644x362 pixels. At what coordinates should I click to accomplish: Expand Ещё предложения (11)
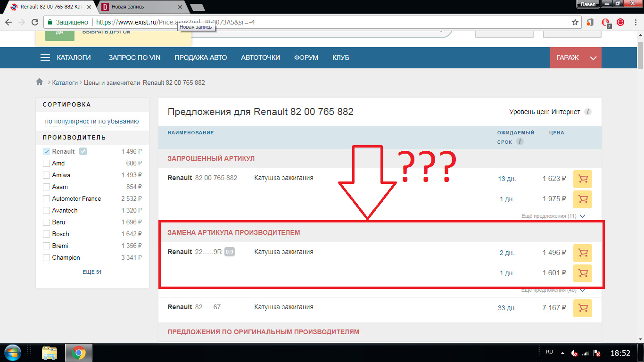click(553, 216)
